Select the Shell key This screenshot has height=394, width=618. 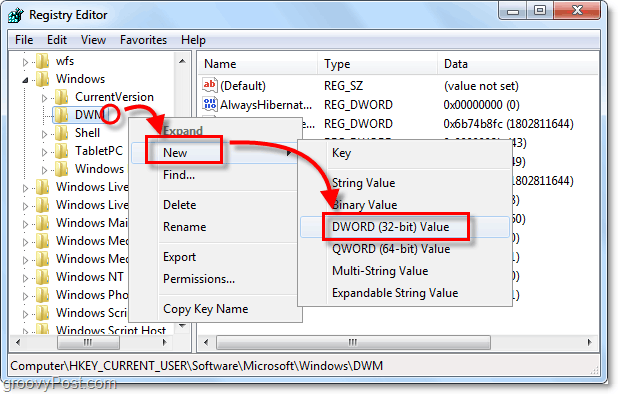87,133
